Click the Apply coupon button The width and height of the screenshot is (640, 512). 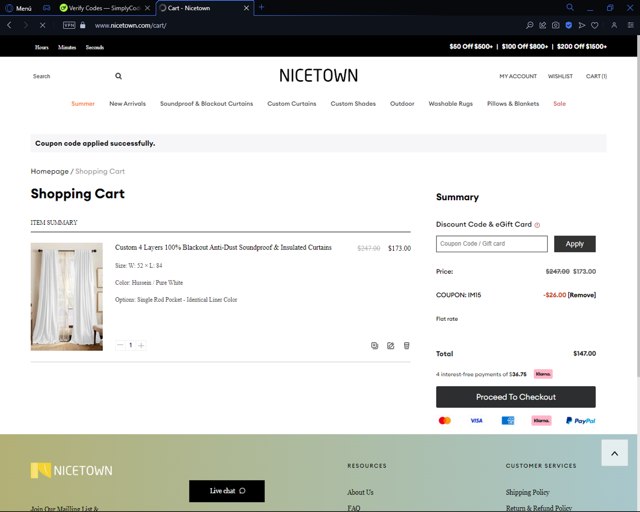pyautogui.click(x=575, y=244)
